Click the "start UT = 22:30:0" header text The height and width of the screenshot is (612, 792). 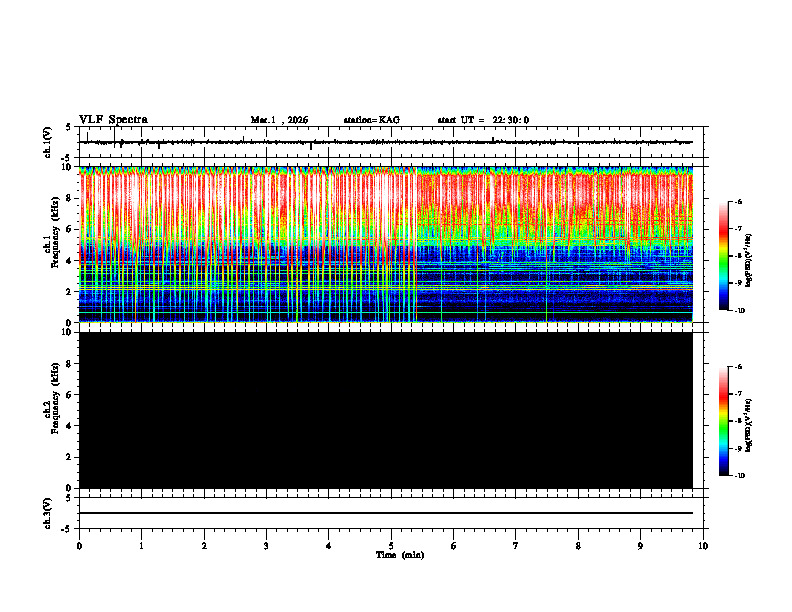[483, 120]
